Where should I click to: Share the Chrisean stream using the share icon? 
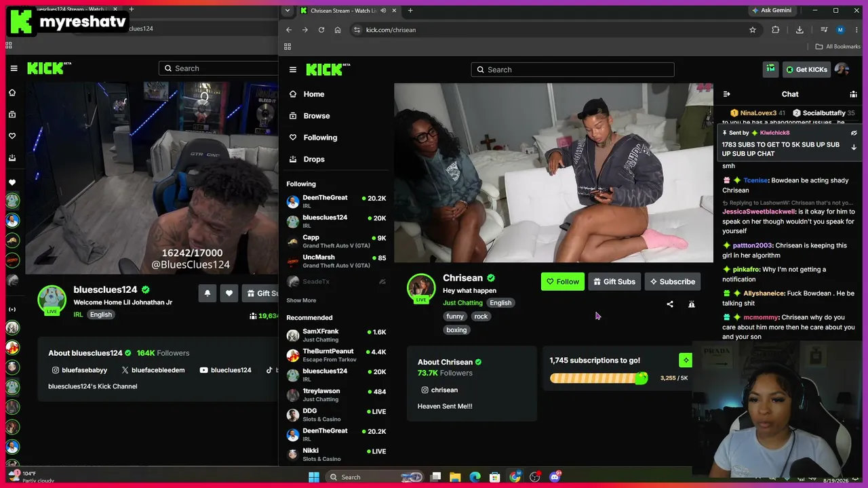pyautogui.click(x=670, y=304)
